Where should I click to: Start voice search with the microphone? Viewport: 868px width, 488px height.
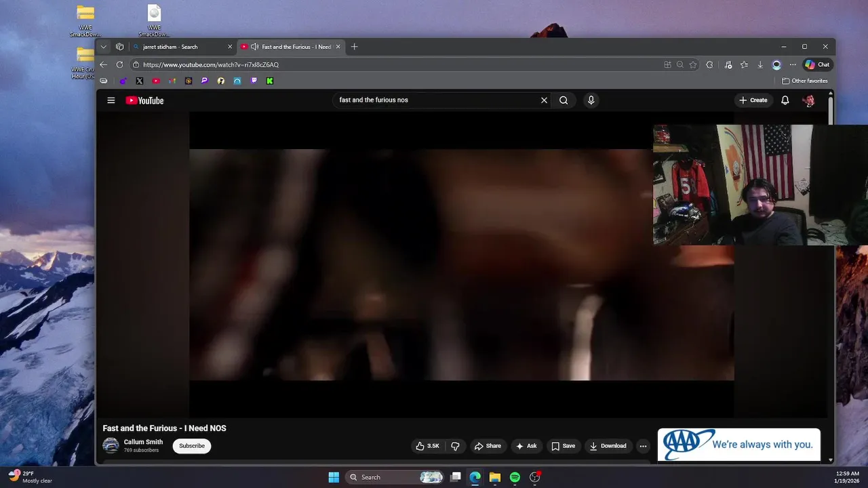(x=591, y=100)
